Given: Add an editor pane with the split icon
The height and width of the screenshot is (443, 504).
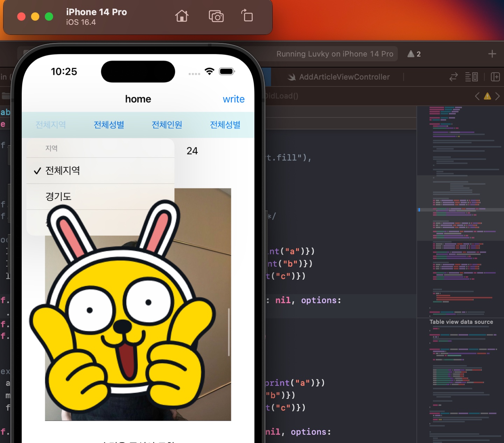Looking at the screenshot, I should (x=495, y=77).
